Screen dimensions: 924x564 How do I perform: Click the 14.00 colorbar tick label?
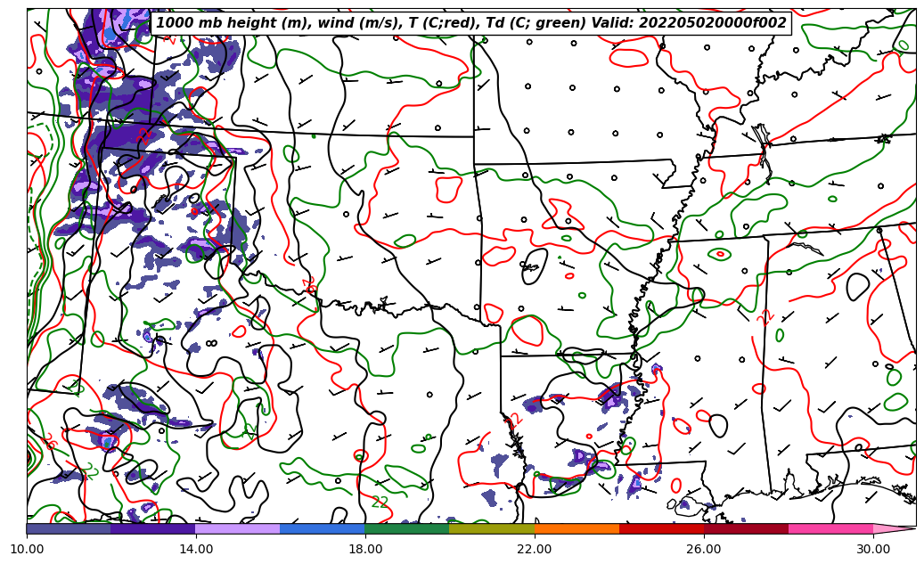click(196, 549)
